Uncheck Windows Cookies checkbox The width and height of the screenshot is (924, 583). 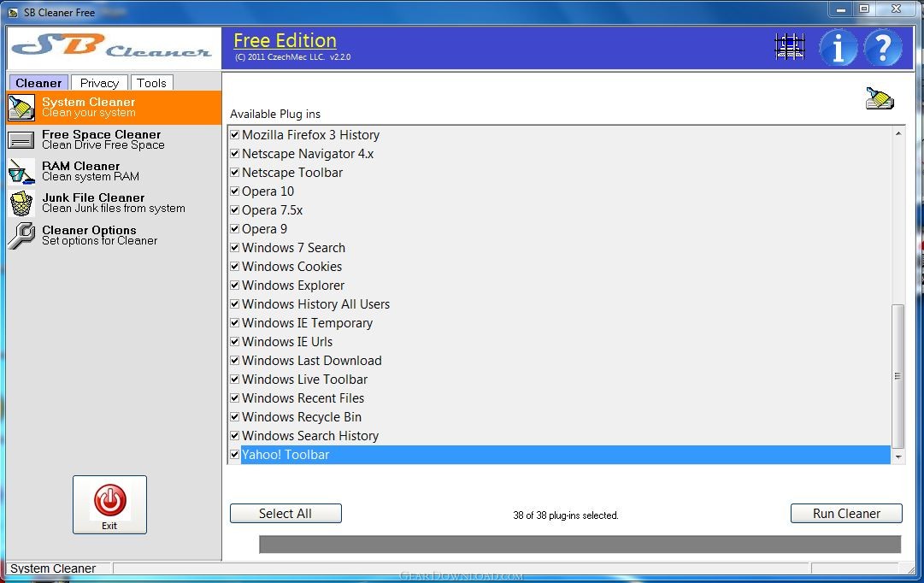tap(234, 267)
